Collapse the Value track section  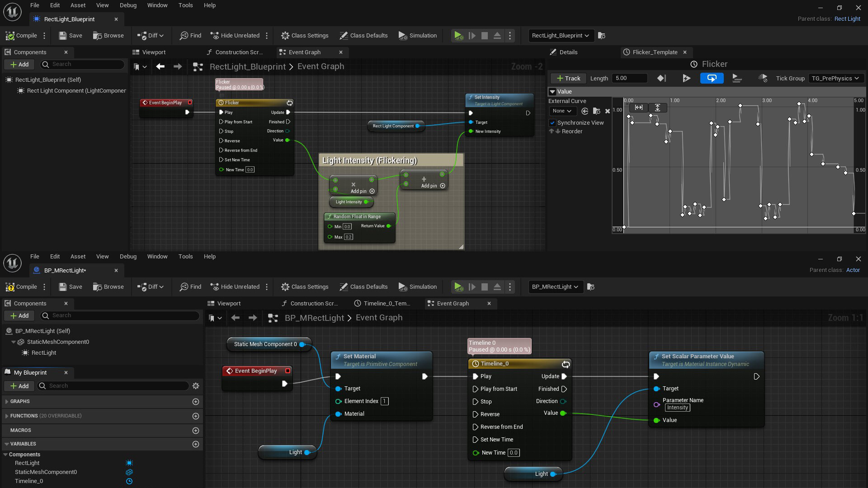click(x=552, y=92)
